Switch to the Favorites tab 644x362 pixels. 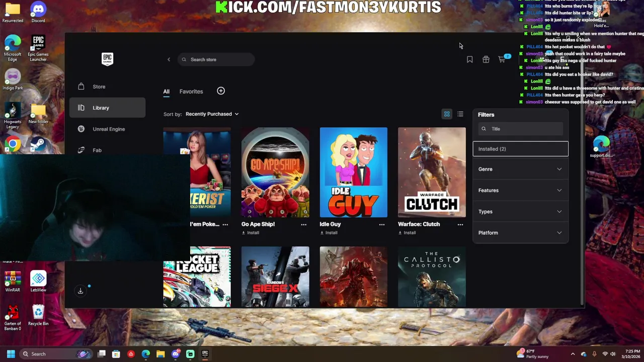(191, 92)
